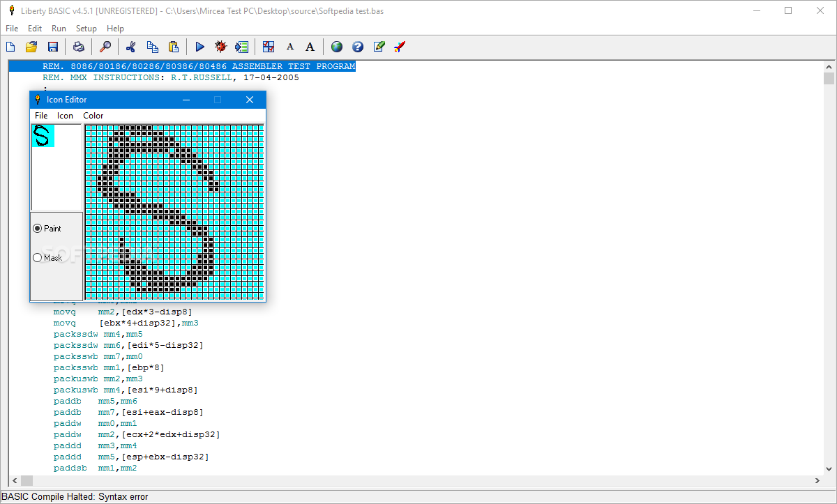Image resolution: width=837 pixels, height=504 pixels.
Task: Click the horizontal scrollbar right arrow
Action: pos(817,481)
